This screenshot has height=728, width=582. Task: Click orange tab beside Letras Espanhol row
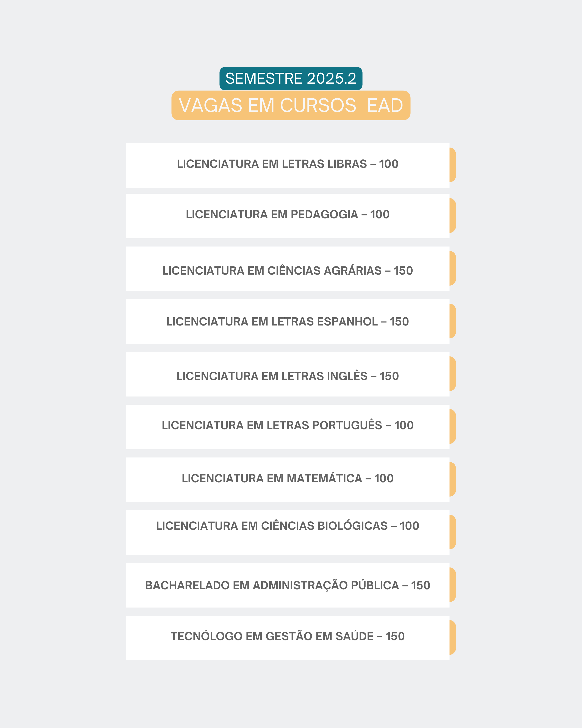[x=453, y=321]
